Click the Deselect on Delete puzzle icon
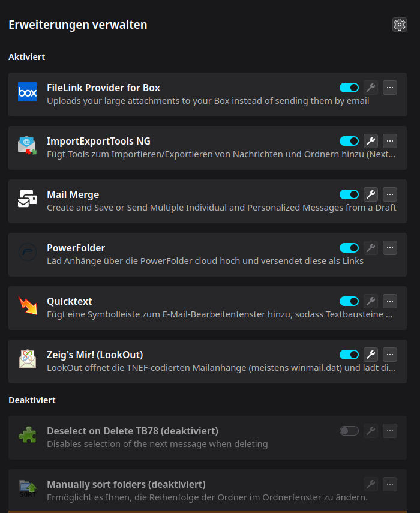 (28, 435)
